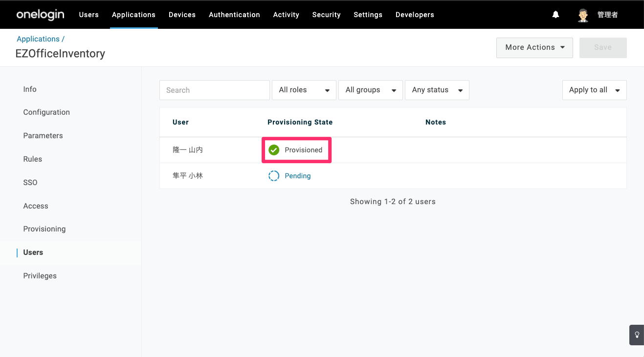The width and height of the screenshot is (644, 357).
Task: Click the Showing 1-2 of 2 users text
Action: (x=393, y=202)
